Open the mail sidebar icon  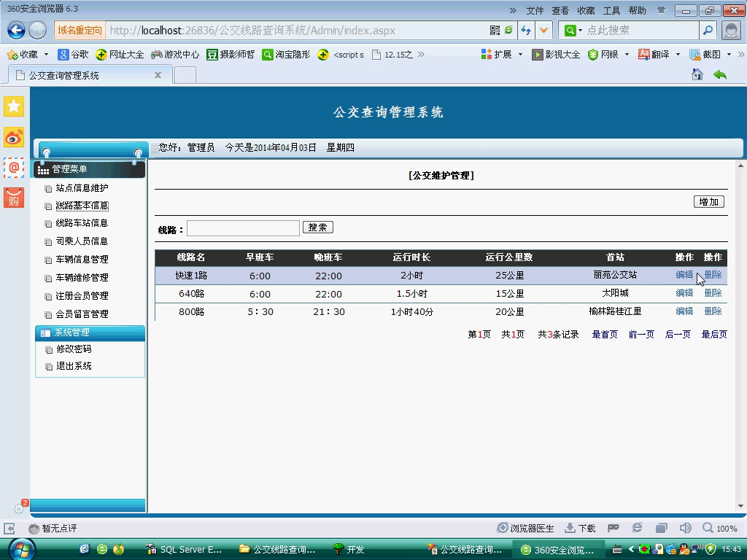(14, 167)
